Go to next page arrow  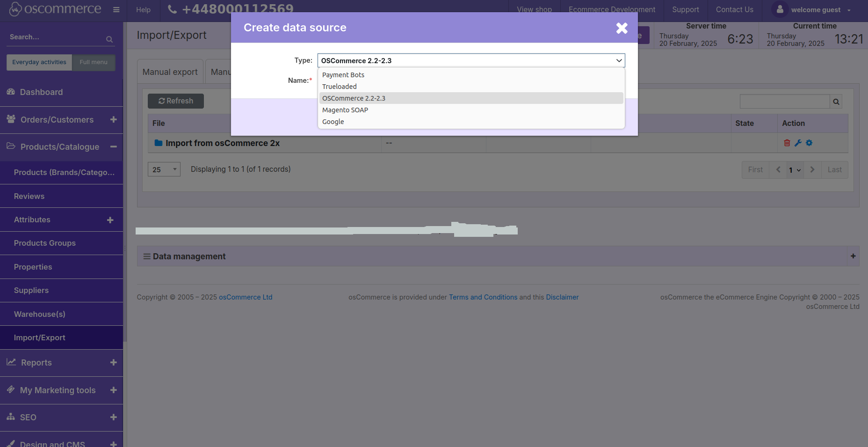tap(812, 170)
